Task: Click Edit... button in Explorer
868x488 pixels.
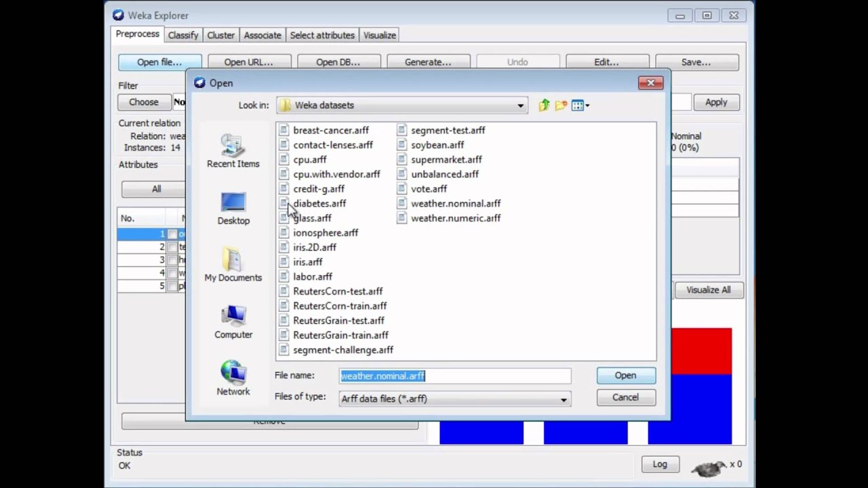Action: click(x=607, y=62)
